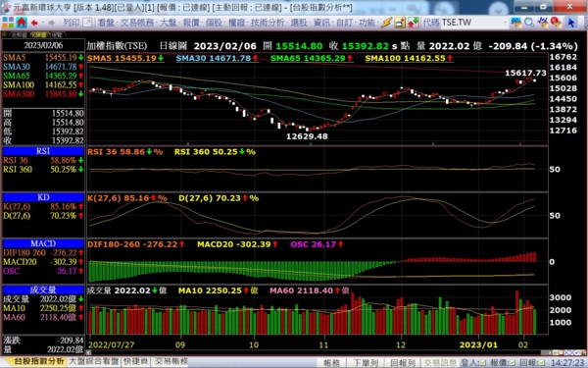The width and height of the screenshot is (588, 368).
Task: Toggle the 回報 status checkbox
Action: [542, 363]
